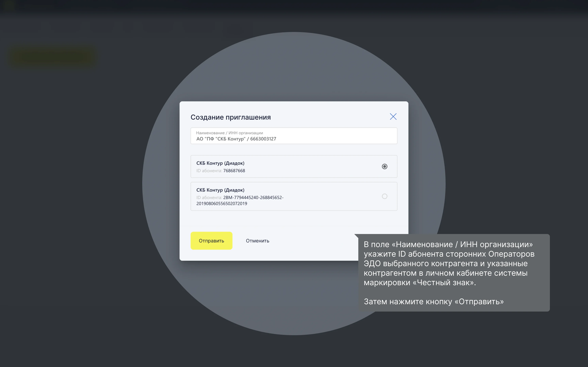Click the Создание приглашения dialog title
Screen dimensions: 588x367
point(231,117)
